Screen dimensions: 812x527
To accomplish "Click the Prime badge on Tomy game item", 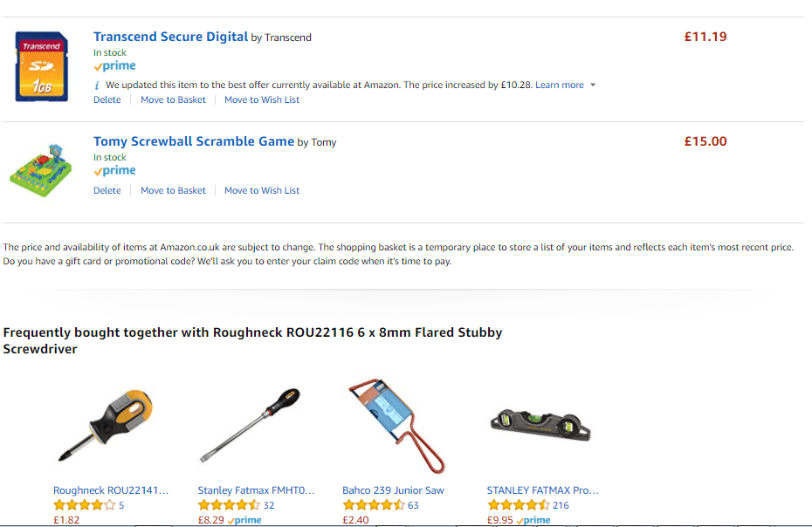I will [x=114, y=170].
